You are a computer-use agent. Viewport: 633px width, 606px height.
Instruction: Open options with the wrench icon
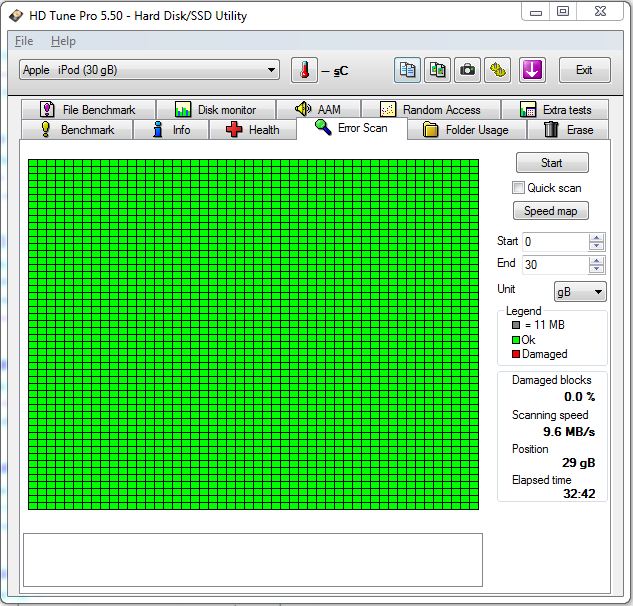[x=499, y=70]
